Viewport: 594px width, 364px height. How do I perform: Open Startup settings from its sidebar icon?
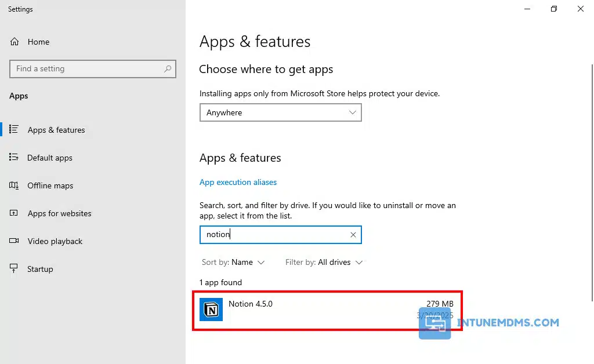click(14, 269)
